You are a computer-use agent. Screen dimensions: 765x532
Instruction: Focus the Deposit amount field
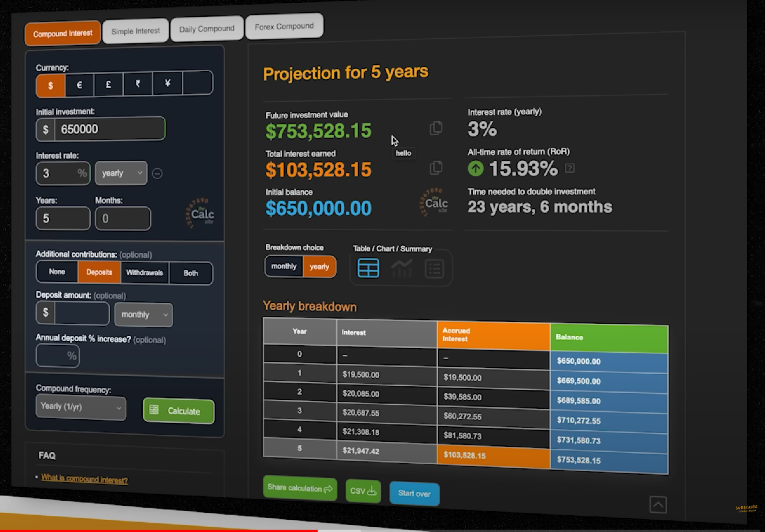82,313
